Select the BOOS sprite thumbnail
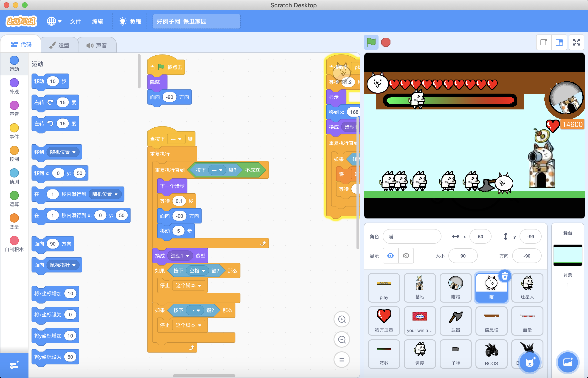The image size is (588, 378). point(491,354)
